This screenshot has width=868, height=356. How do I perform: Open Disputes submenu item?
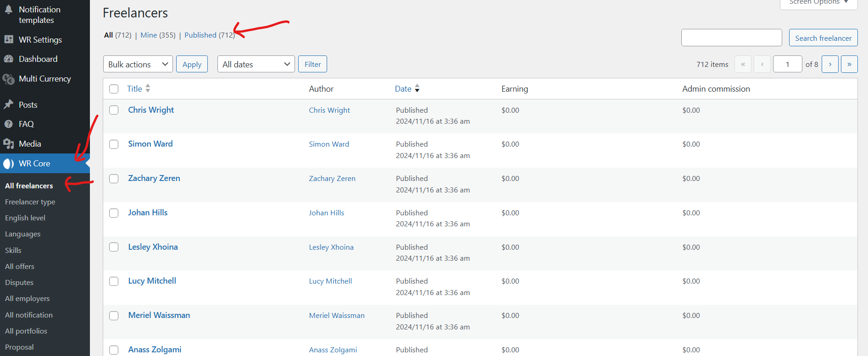pos(19,282)
